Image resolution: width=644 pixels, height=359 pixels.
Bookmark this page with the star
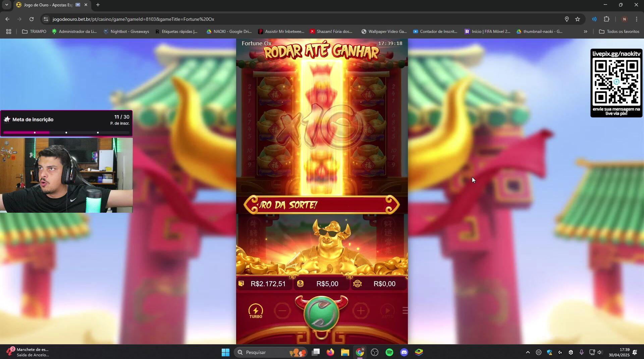pyautogui.click(x=578, y=19)
